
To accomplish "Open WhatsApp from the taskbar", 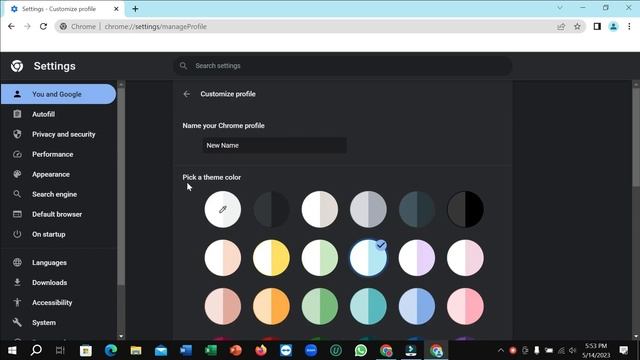I will (361, 351).
